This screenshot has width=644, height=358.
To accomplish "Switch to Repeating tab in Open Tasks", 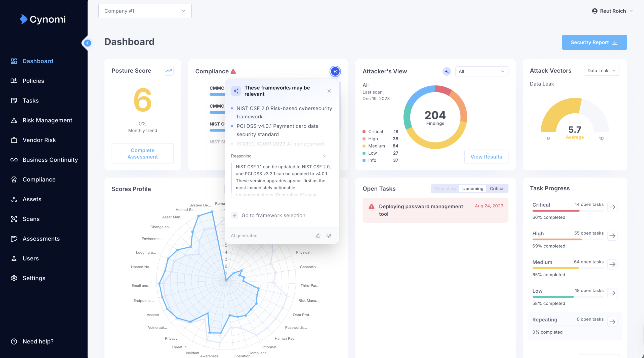I will [x=445, y=189].
